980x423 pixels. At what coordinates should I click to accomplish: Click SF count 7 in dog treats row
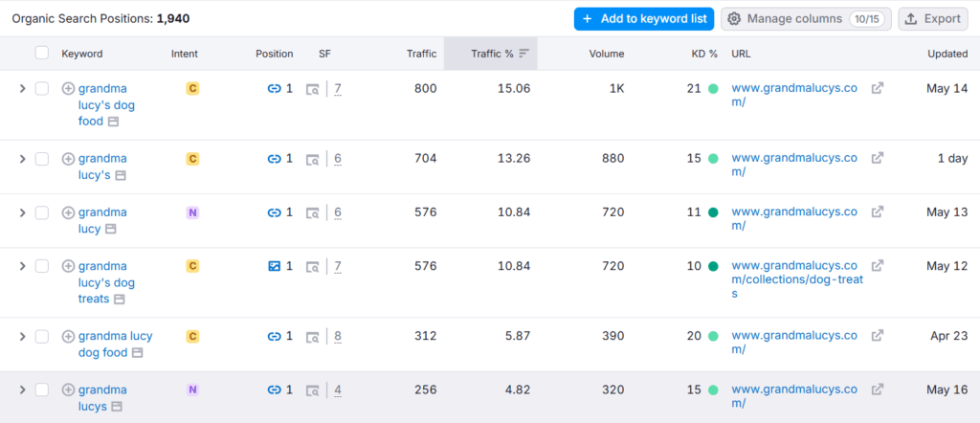[x=338, y=267]
